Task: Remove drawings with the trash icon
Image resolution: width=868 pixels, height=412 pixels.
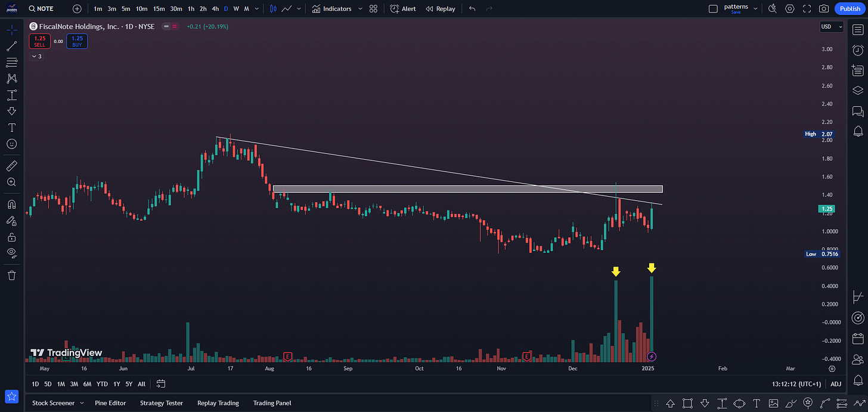Action: coord(11,275)
